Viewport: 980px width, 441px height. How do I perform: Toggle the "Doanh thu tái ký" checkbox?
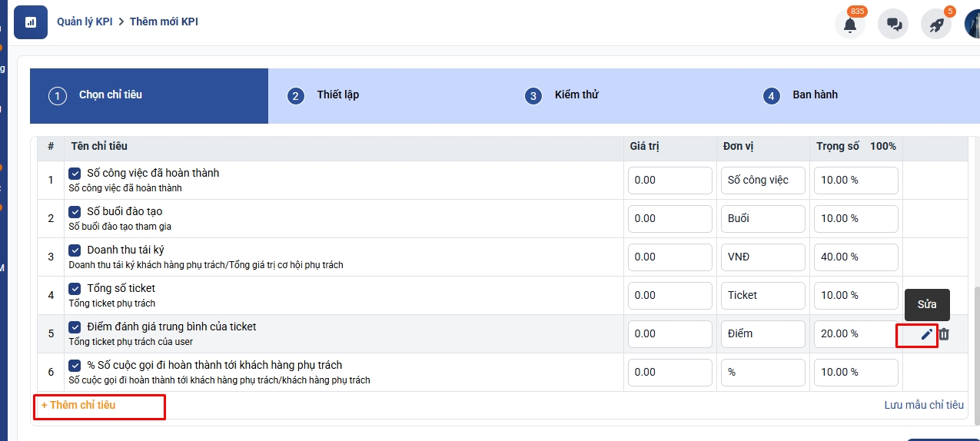[x=75, y=250]
